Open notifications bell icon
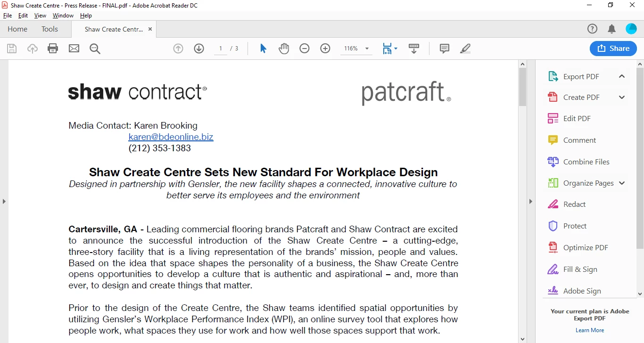 coord(612,29)
